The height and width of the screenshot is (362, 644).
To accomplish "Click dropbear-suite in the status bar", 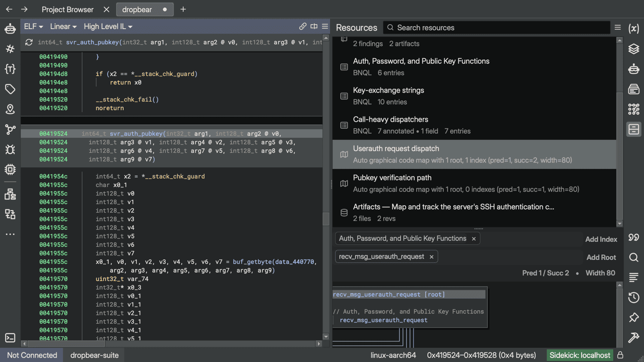I will click(95, 355).
